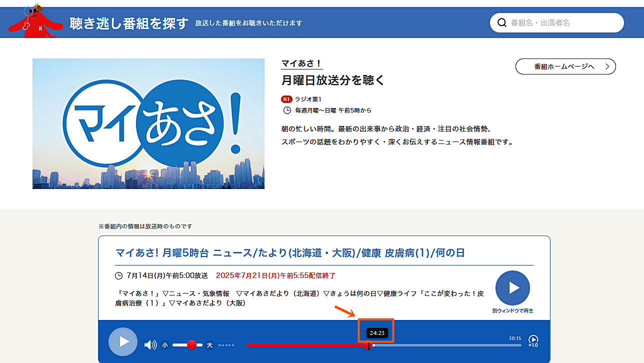Click the magnifier search icon
This screenshot has width=644, height=363.
tap(502, 22)
